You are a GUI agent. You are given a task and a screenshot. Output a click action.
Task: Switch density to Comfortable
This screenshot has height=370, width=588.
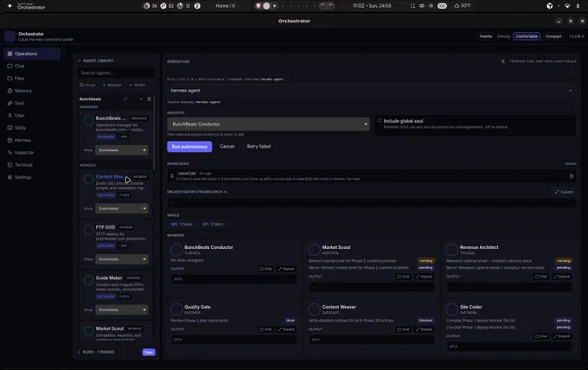[x=527, y=36]
